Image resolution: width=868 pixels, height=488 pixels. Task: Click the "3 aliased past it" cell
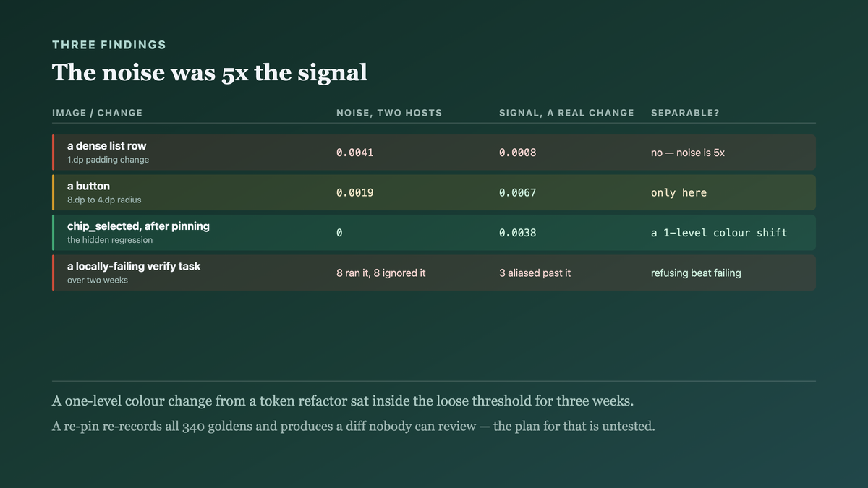[535, 273]
